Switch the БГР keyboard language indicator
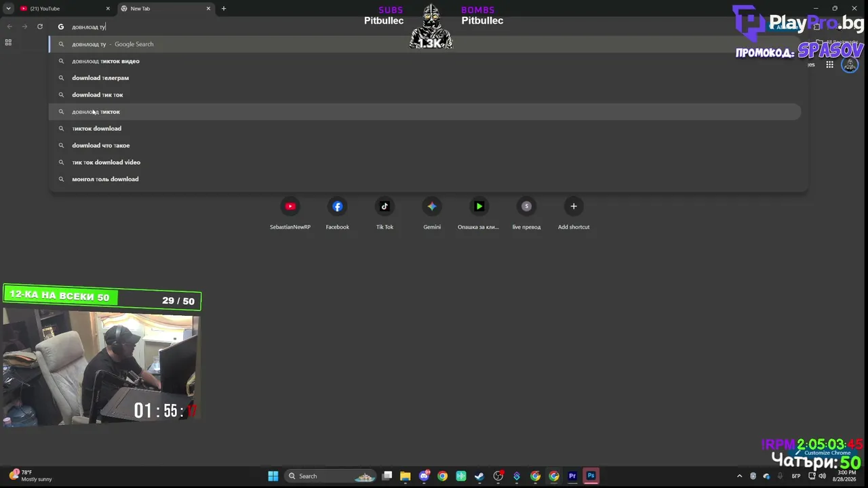 click(x=796, y=476)
